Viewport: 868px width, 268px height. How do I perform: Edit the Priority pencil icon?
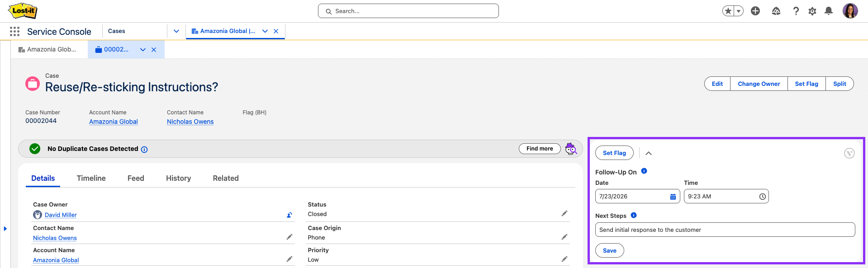[564, 259]
